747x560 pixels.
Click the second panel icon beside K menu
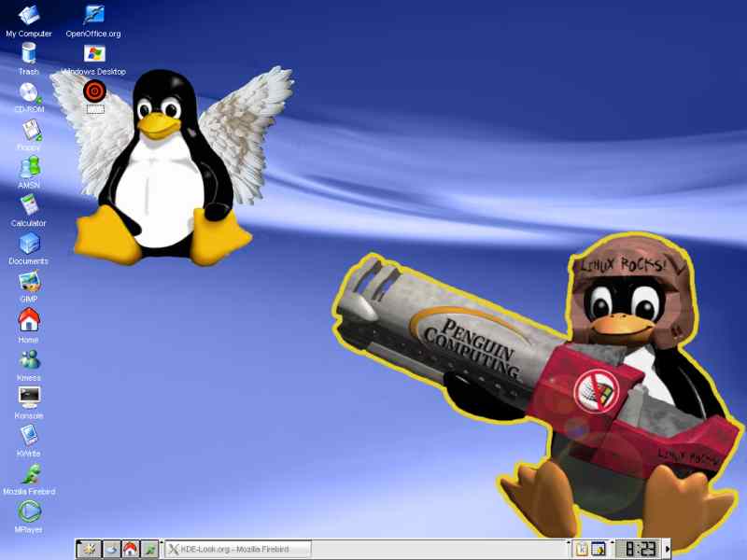coord(111,549)
